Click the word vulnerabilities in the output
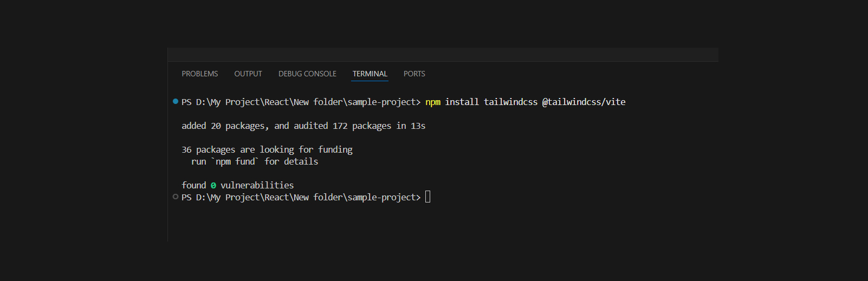Viewport: 868px width, 281px height. coord(257,185)
